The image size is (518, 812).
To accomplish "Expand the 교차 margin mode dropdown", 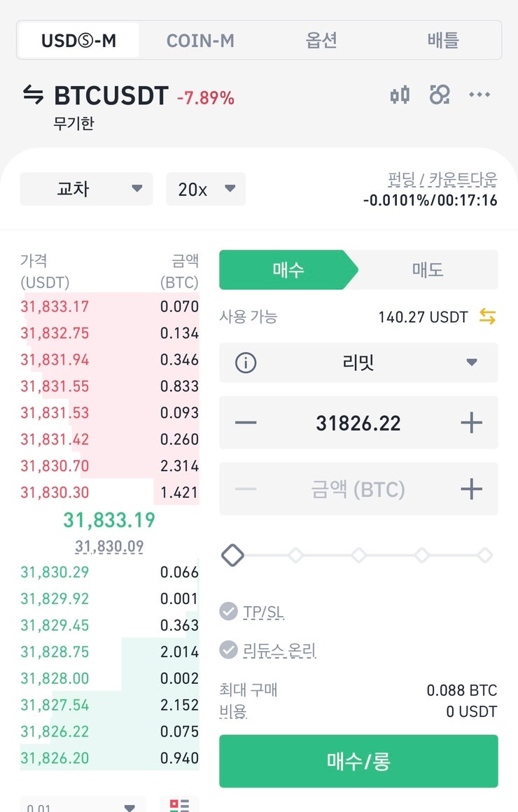I will point(87,188).
